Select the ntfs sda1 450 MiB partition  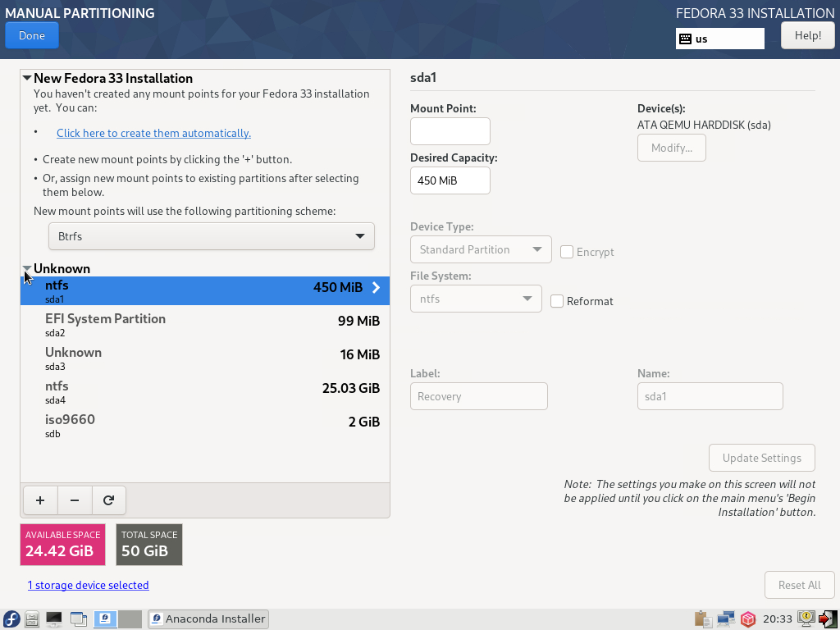tap(204, 291)
